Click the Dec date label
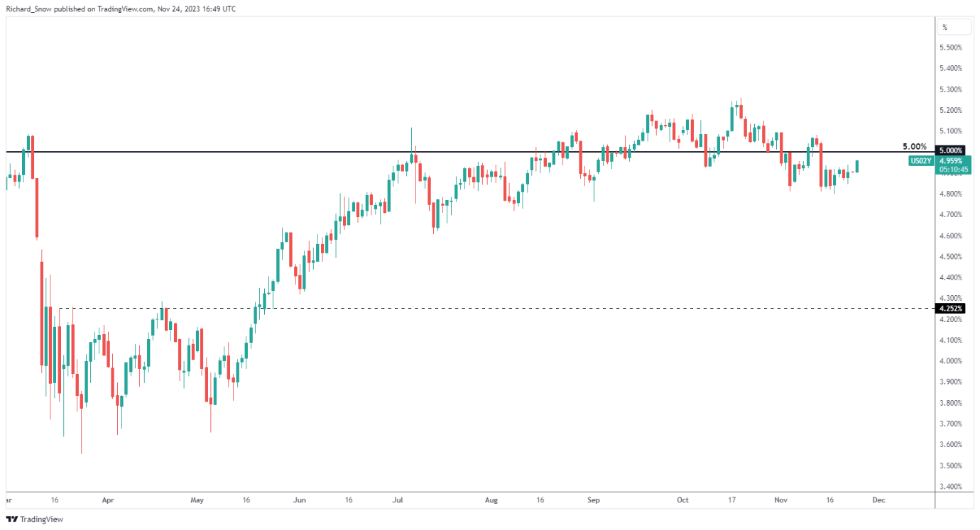Viewport: 980px width, 530px height. pos(878,499)
